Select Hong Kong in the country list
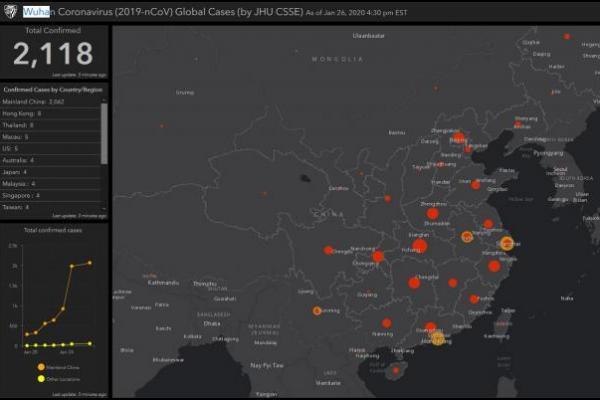This screenshot has width=600, height=400. pos(30,115)
